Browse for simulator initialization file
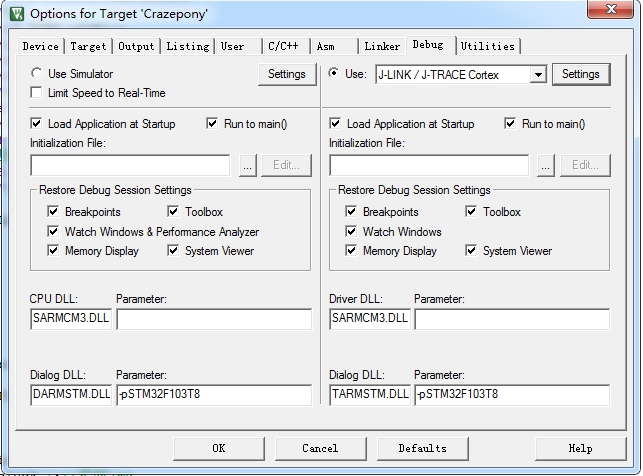The width and height of the screenshot is (643, 476). [x=247, y=166]
